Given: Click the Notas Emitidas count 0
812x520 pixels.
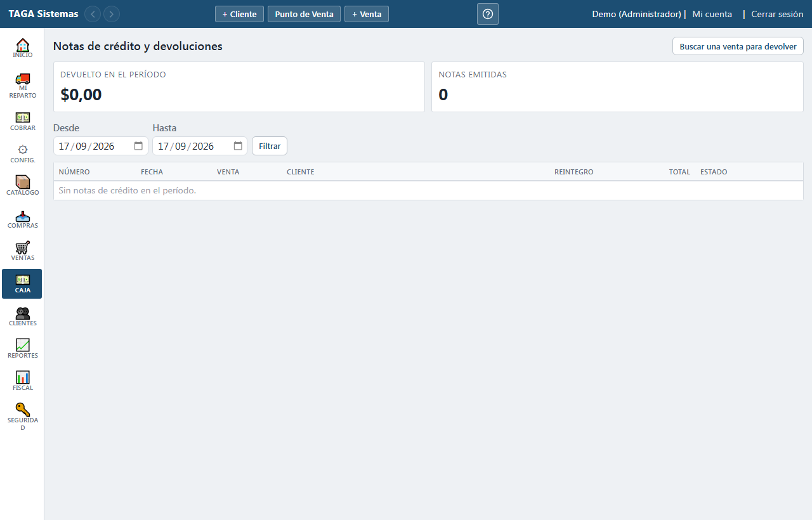Looking at the screenshot, I should tap(443, 94).
